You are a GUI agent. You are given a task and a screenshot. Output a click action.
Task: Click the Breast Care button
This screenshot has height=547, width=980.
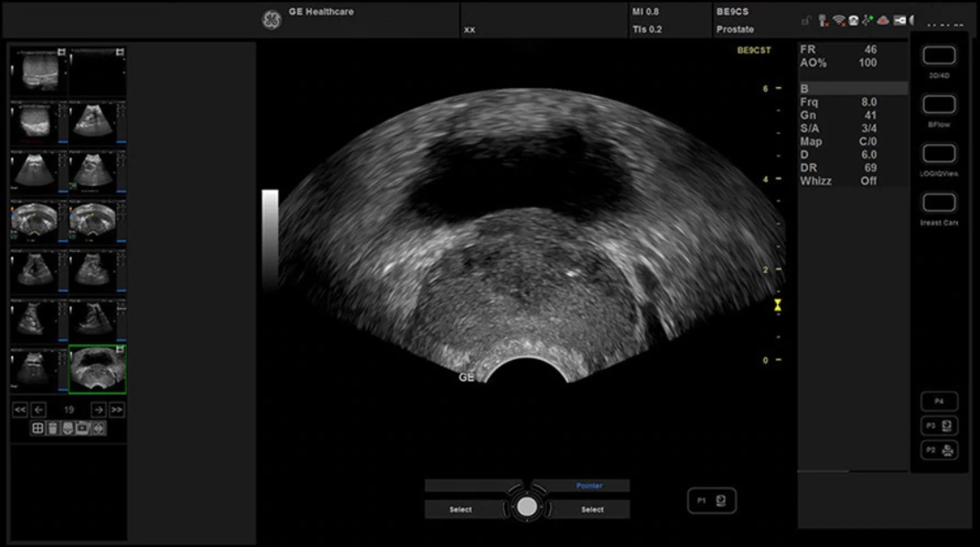point(939,204)
